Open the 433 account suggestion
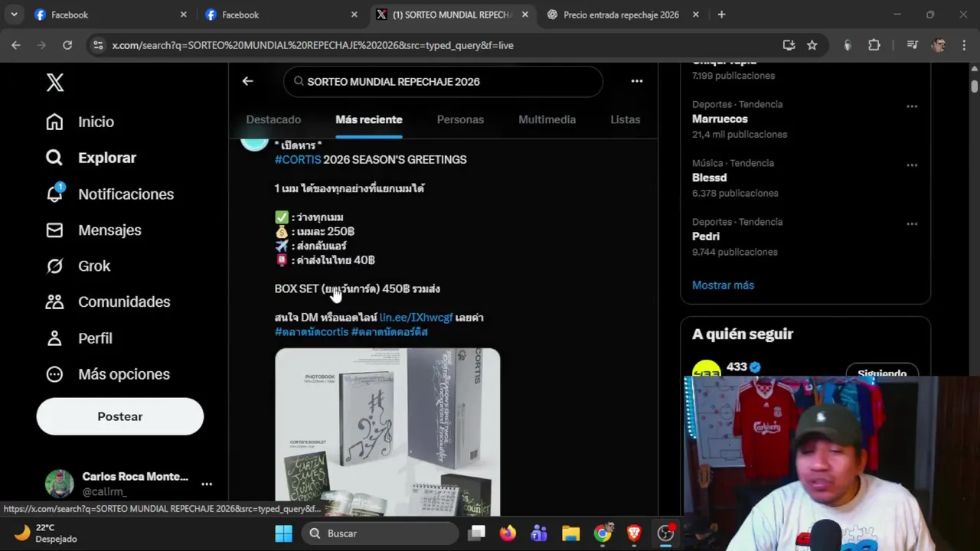This screenshot has width=980, height=551. (737, 367)
